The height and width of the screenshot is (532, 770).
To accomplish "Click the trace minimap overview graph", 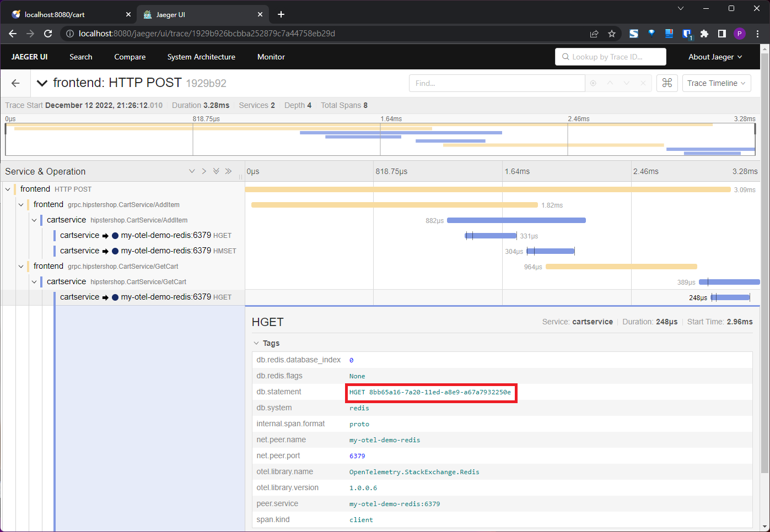I will [x=380, y=139].
